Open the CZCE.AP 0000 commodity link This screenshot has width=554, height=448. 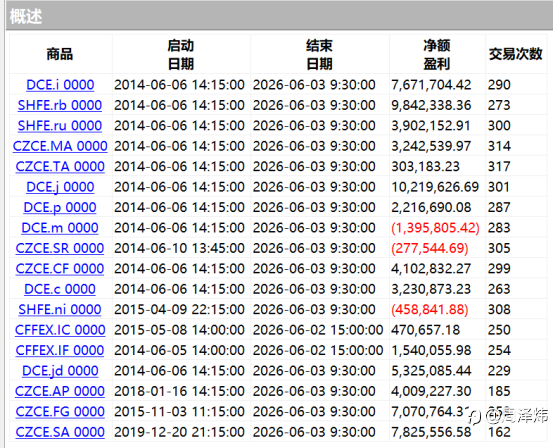tap(60, 391)
